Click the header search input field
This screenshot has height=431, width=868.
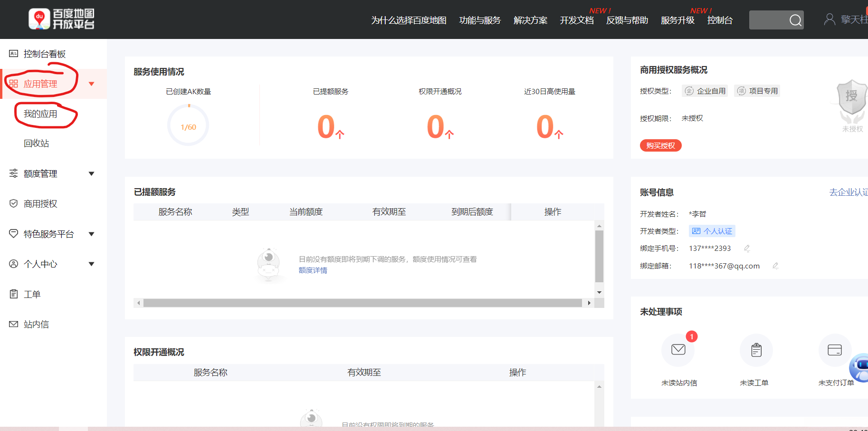pyautogui.click(x=768, y=20)
